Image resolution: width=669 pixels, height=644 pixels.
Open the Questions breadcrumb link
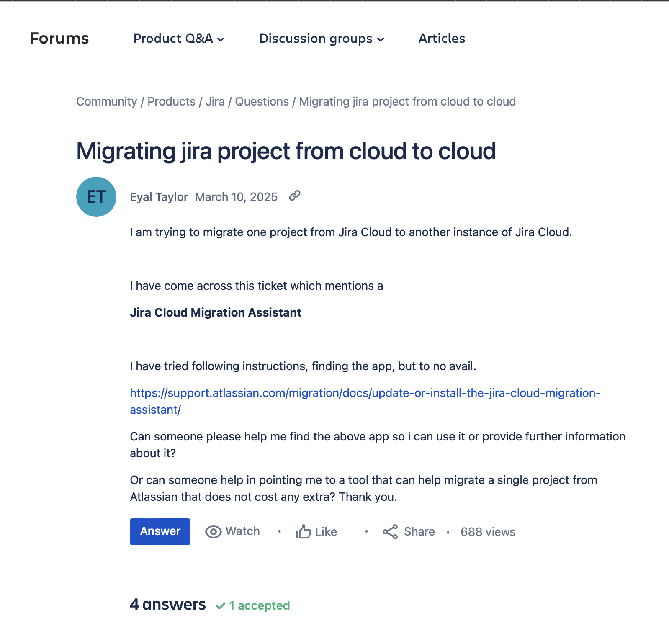(262, 101)
